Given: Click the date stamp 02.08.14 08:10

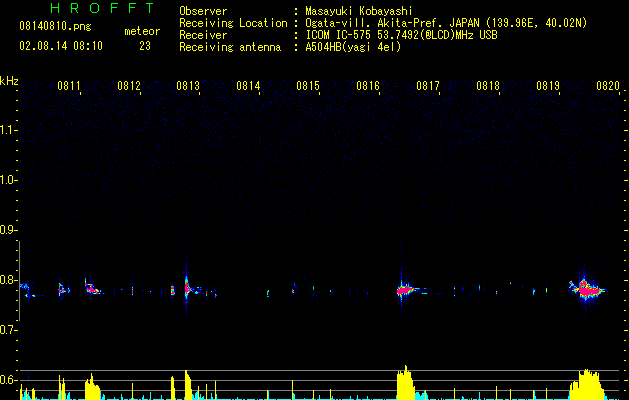Looking at the screenshot, I should tap(61, 46).
